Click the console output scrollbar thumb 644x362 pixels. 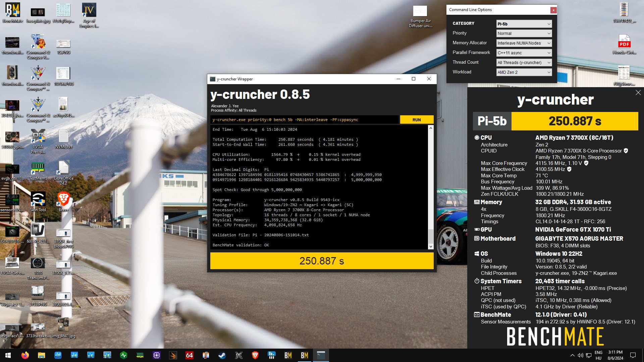(x=431, y=236)
